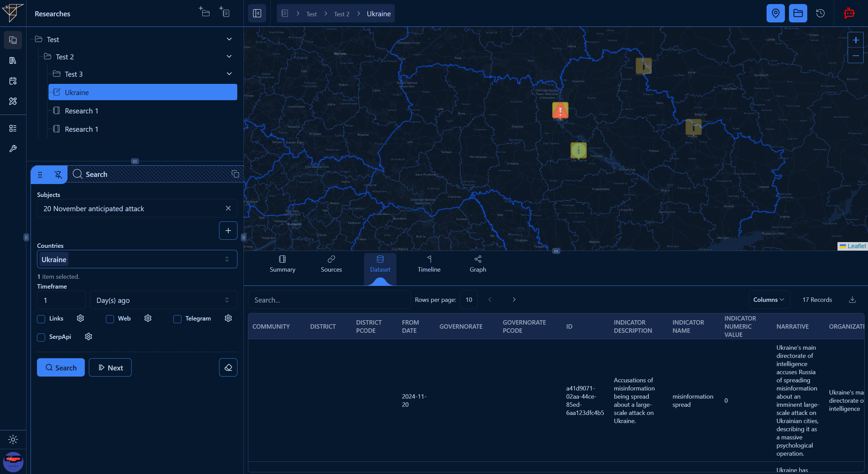Collapse the Test 3 folder
Image resolution: width=868 pixels, height=474 pixels.
point(229,73)
